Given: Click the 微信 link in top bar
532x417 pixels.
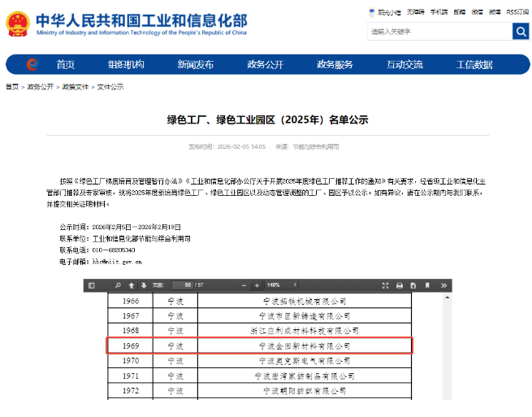Looking at the screenshot, I should tap(477, 12).
